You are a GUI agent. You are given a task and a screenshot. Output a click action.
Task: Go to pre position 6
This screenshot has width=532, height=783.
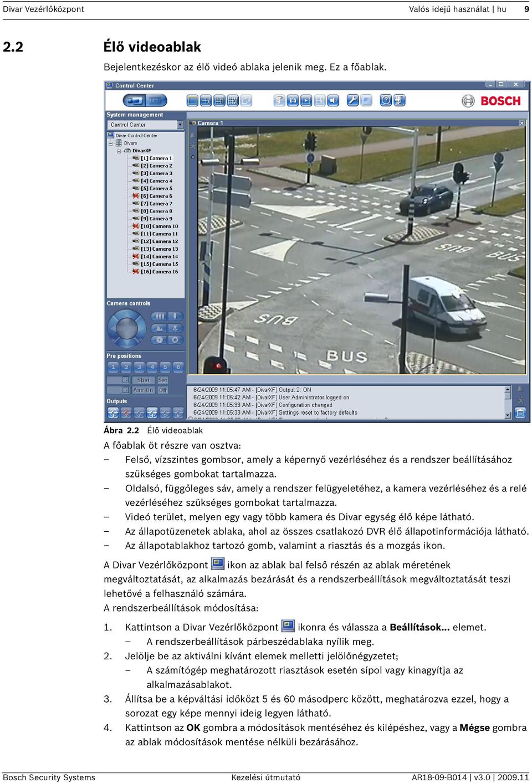click(x=178, y=367)
